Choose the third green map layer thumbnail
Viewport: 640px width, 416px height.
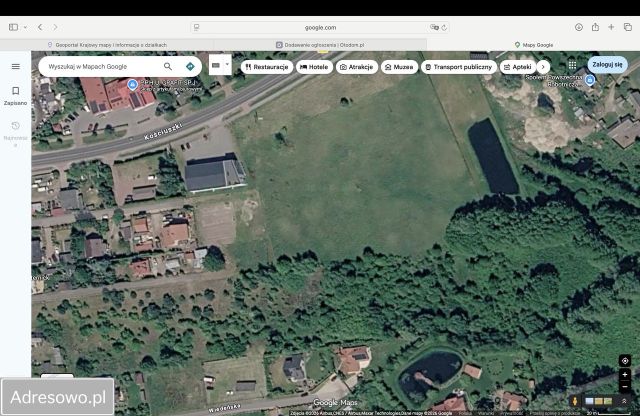click(x=608, y=401)
